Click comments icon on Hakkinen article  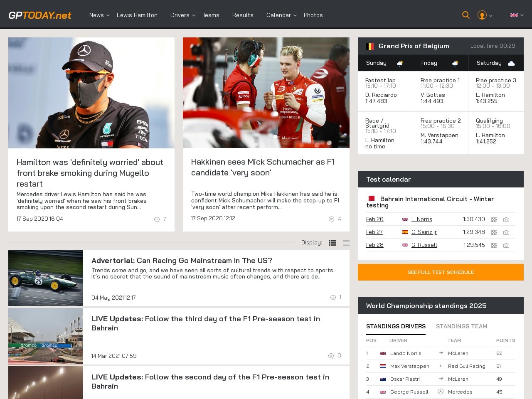point(331,219)
